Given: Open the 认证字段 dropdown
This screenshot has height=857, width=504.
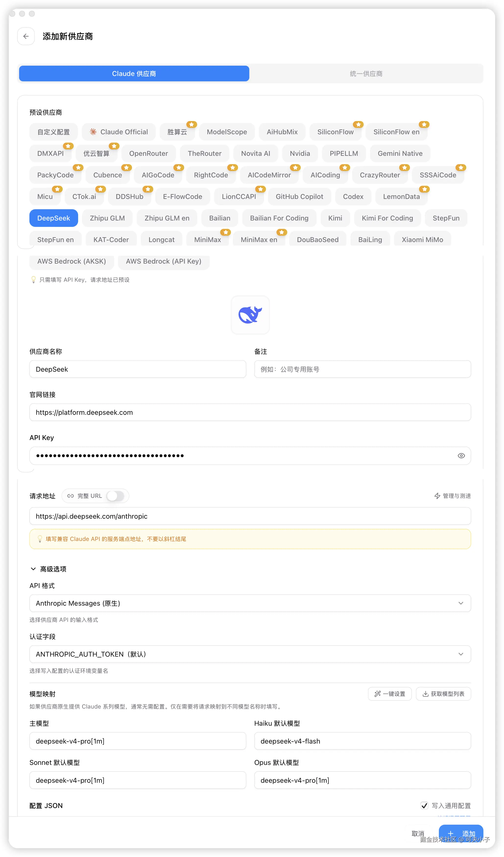Looking at the screenshot, I should coord(250,654).
